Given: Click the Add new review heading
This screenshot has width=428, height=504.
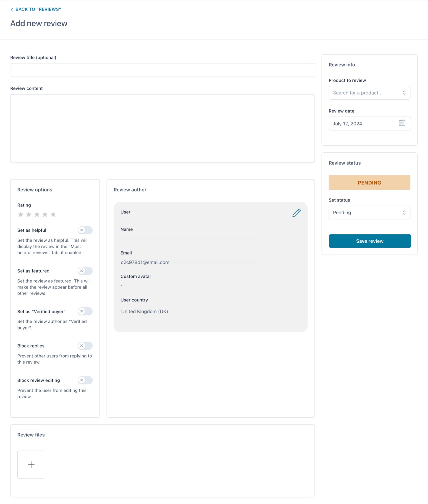Looking at the screenshot, I should pos(39,23).
